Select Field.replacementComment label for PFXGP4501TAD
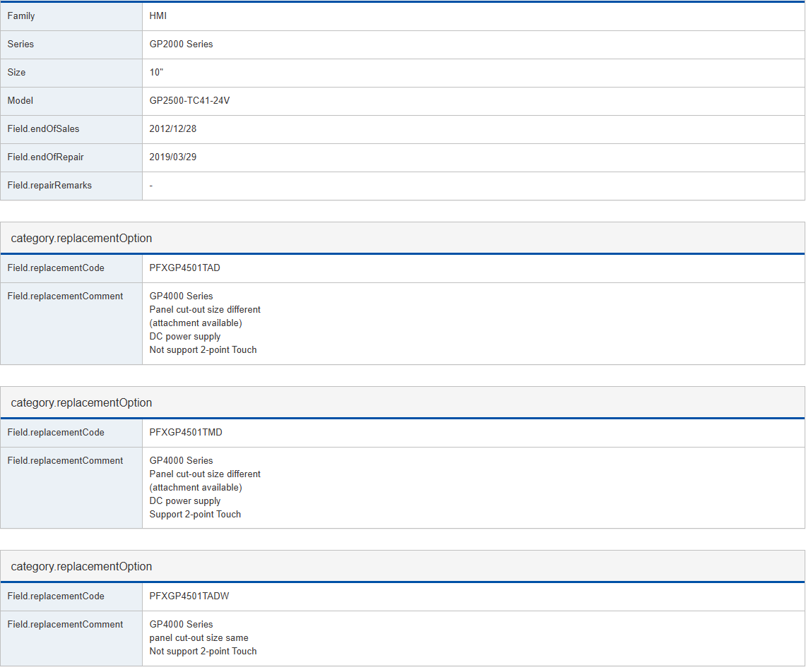The width and height of the screenshot is (806, 672). tap(65, 296)
